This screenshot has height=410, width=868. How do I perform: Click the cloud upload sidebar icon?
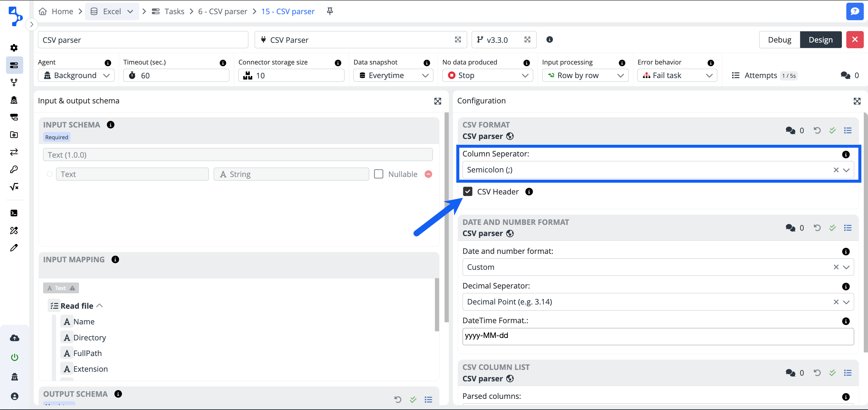point(14,338)
